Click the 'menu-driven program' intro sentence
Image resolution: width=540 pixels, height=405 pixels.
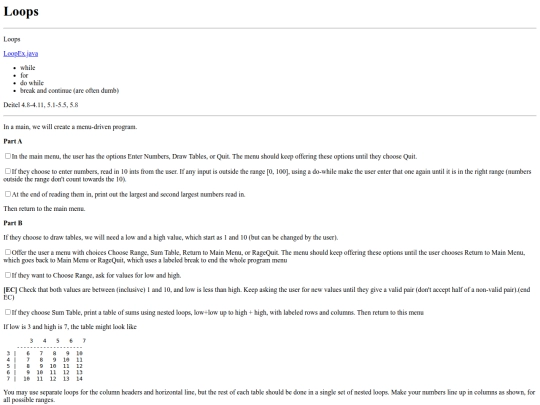pos(70,127)
